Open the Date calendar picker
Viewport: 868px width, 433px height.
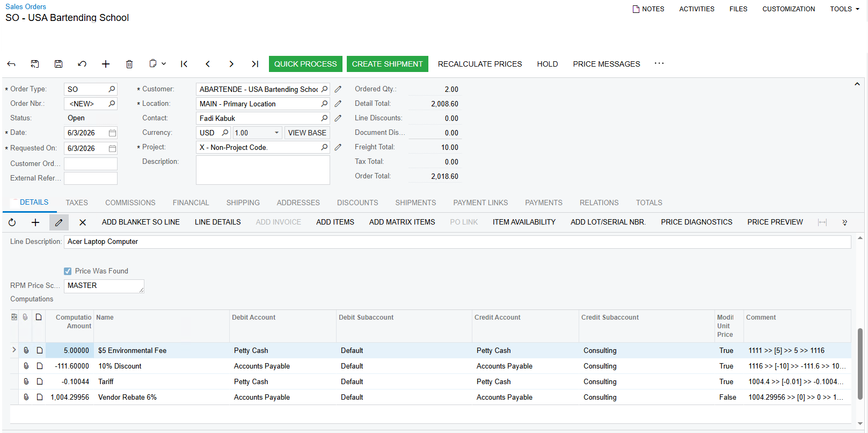(x=112, y=133)
